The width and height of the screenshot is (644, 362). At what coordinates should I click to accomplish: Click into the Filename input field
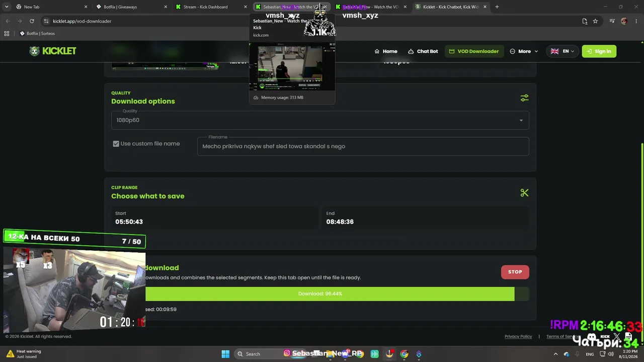(x=363, y=146)
